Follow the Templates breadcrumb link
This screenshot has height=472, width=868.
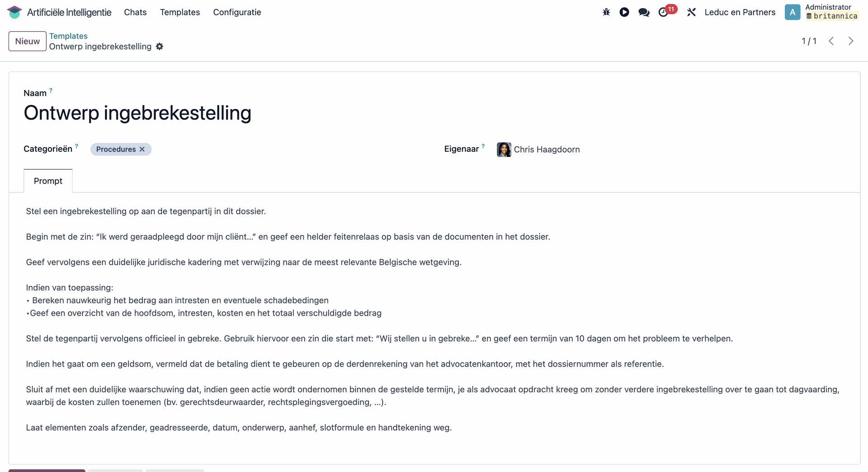(68, 36)
